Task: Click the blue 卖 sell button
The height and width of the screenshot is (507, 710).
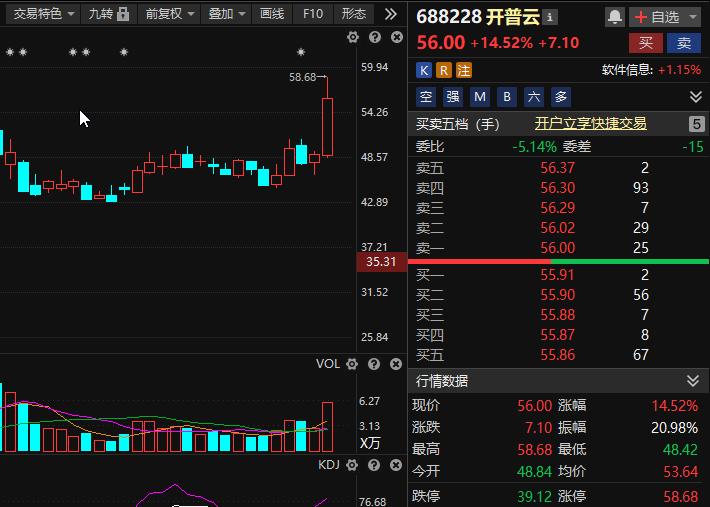Action: (x=684, y=43)
